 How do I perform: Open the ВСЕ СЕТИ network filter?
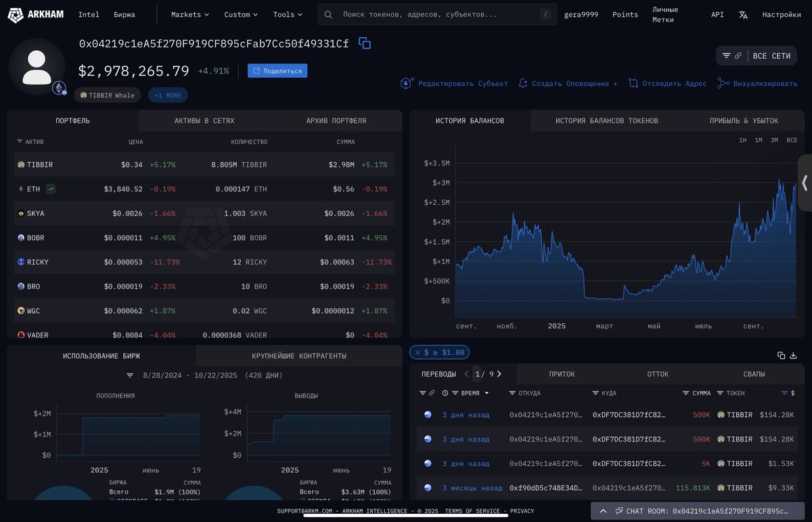(756, 55)
